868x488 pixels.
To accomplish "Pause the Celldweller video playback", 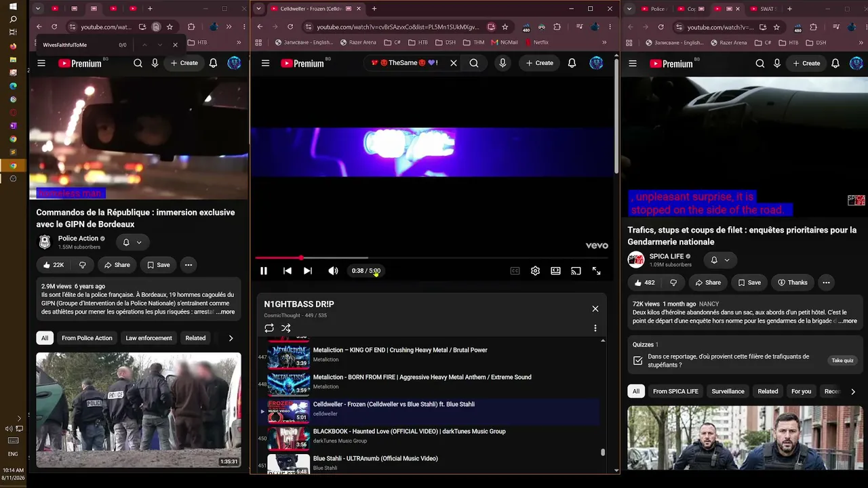I will click(x=264, y=271).
